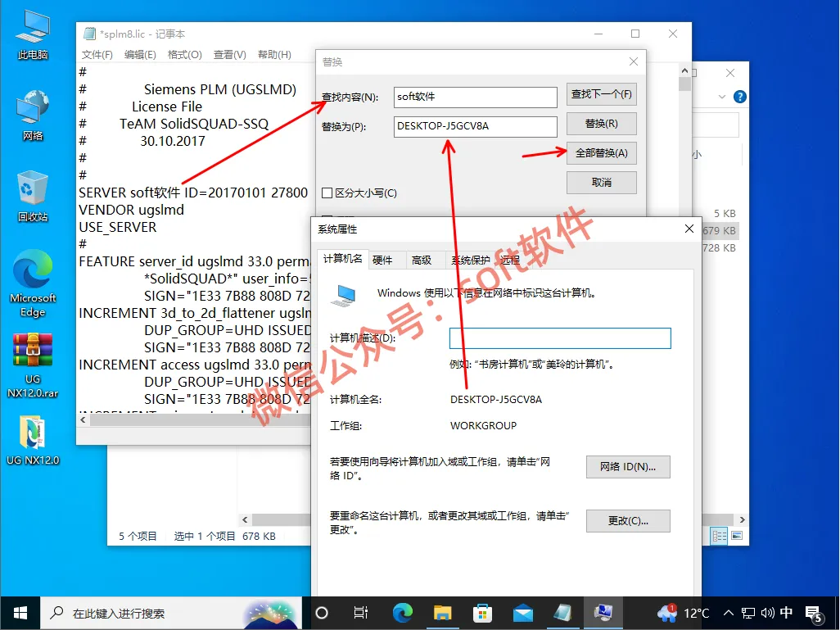Open the volume tray icon
The image size is (840, 630).
pos(767,613)
